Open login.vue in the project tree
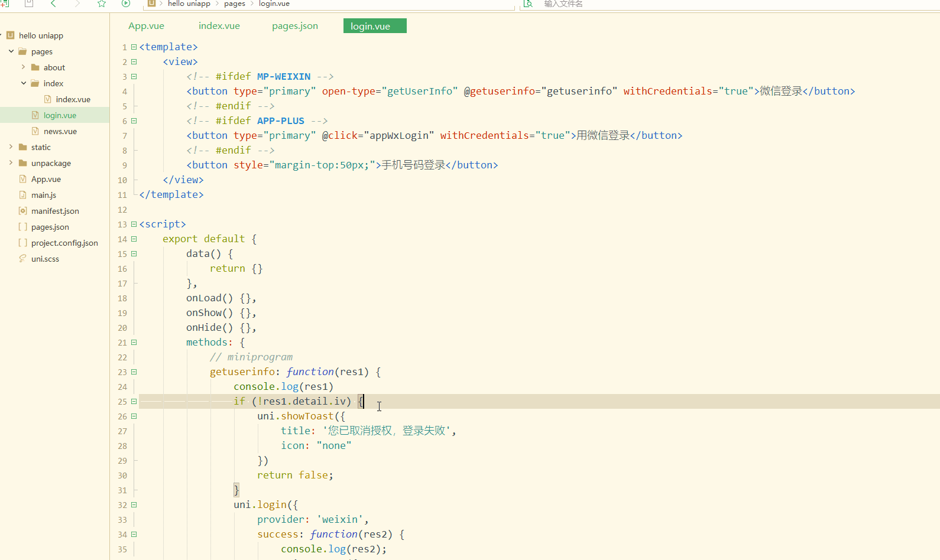Screen dimensions: 940x560 60,115
